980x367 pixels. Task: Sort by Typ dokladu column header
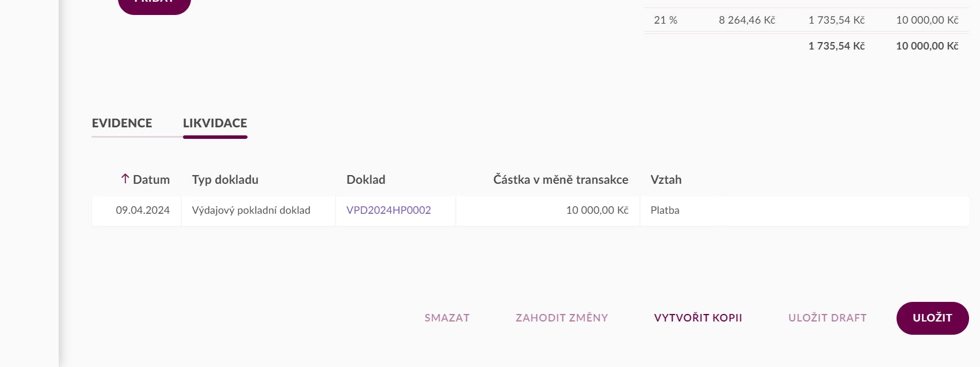pos(225,180)
